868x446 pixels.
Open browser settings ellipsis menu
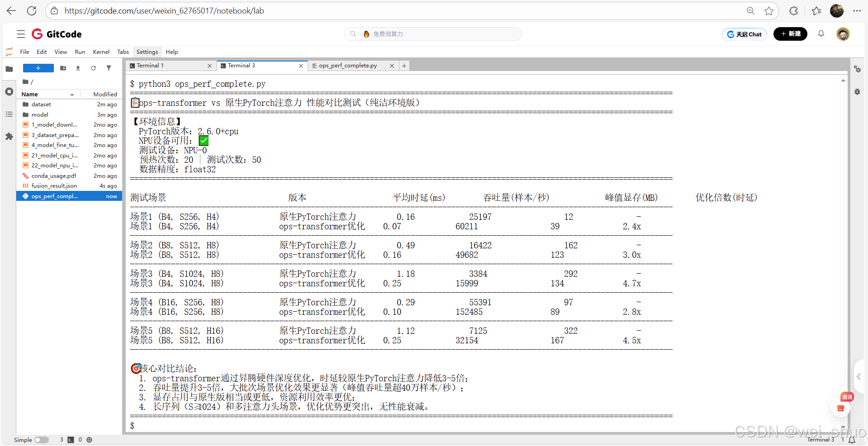pyautogui.click(x=857, y=11)
